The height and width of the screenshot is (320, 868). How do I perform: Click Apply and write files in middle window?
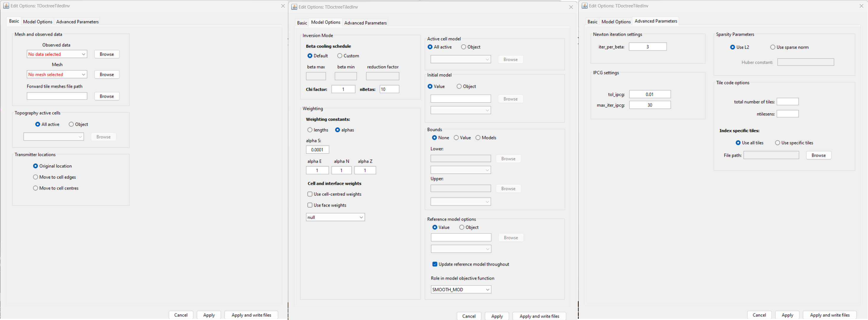[540, 316]
